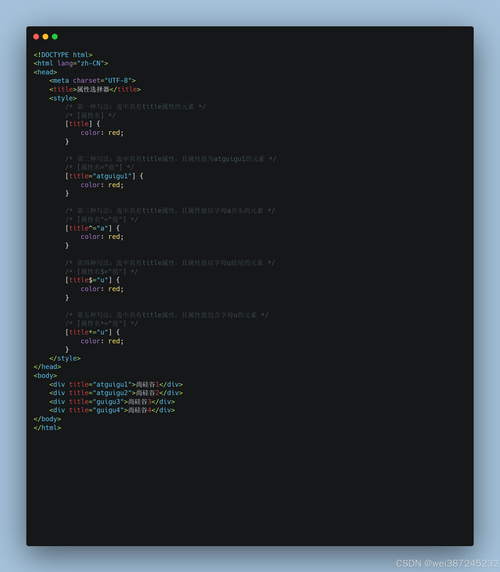Click the CSDN watermark text
This screenshot has width=500, height=572.
[447, 563]
